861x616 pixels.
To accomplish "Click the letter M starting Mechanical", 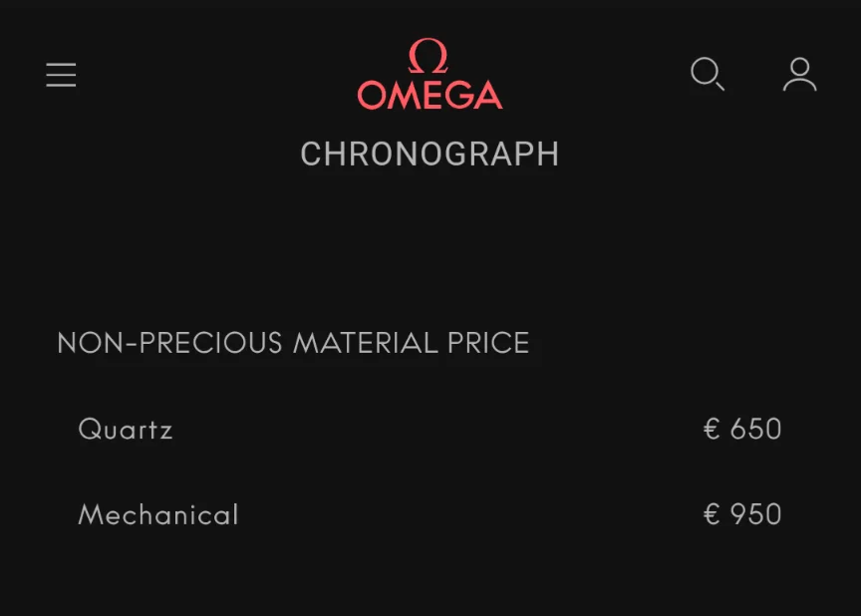I will pos(90,514).
